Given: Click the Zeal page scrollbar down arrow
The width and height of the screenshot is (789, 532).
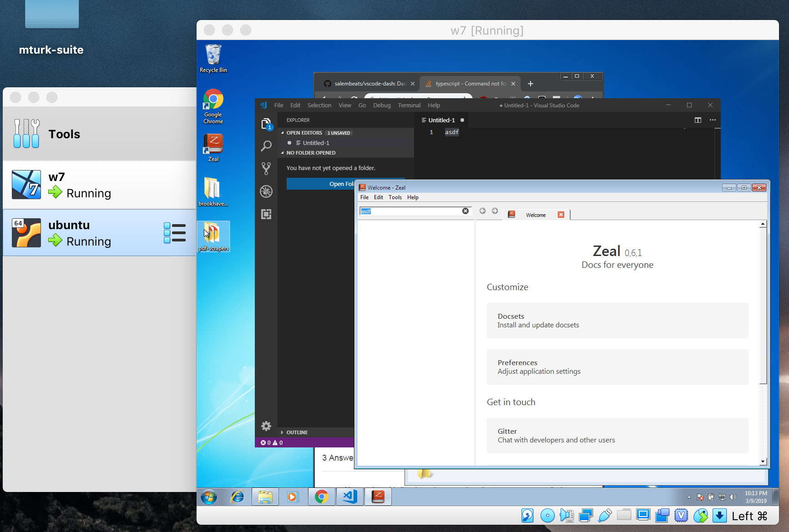Looking at the screenshot, I should click(x=763, y=462).
